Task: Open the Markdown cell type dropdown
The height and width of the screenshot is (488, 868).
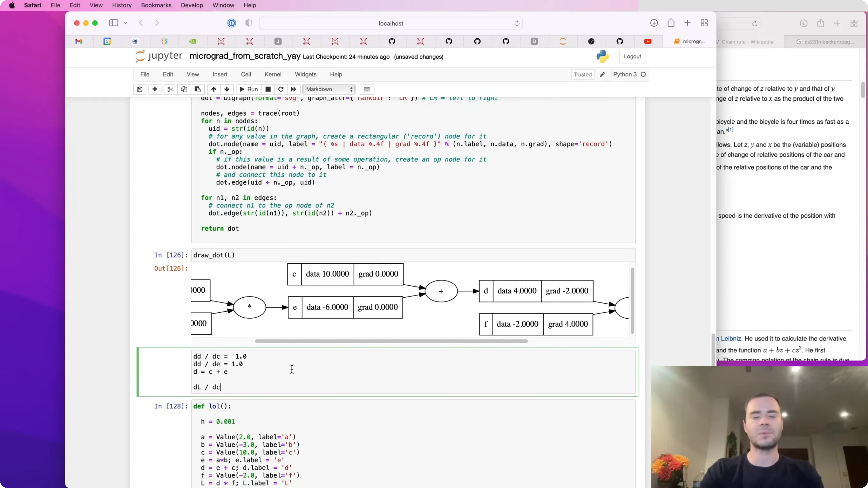Action: [329, 89]
